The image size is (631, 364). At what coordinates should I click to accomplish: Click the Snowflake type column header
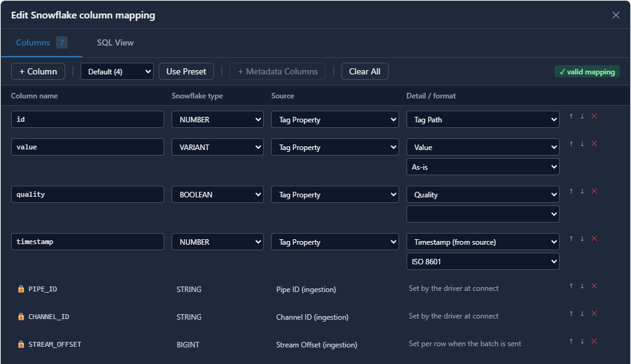pyautogui.click(x=197, y=96)
